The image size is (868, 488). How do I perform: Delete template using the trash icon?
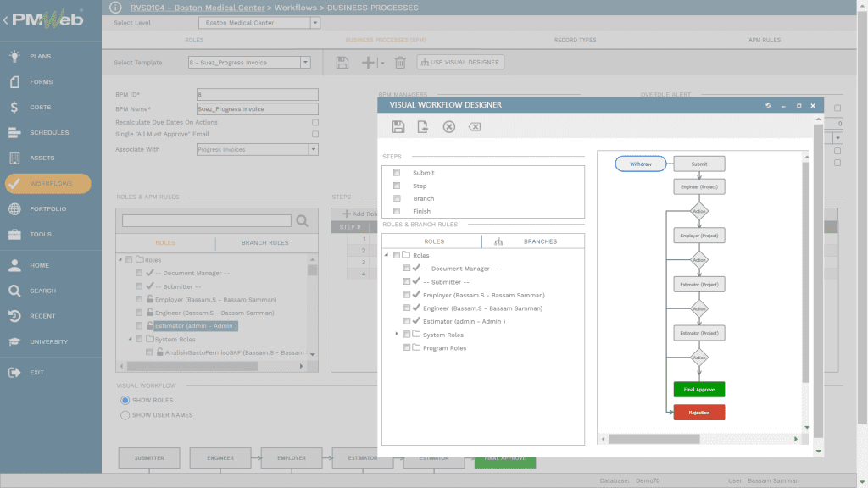click(x=400, y=63)
